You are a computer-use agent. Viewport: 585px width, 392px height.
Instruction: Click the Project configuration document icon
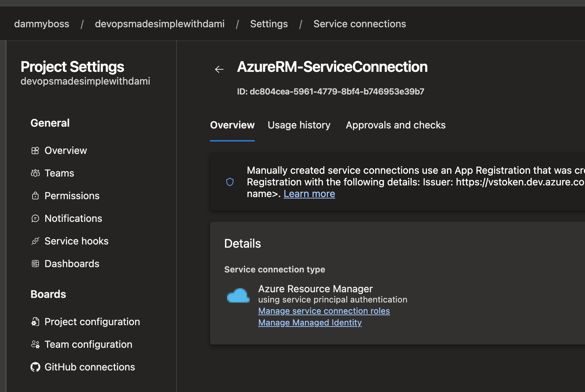pos(35,322)
